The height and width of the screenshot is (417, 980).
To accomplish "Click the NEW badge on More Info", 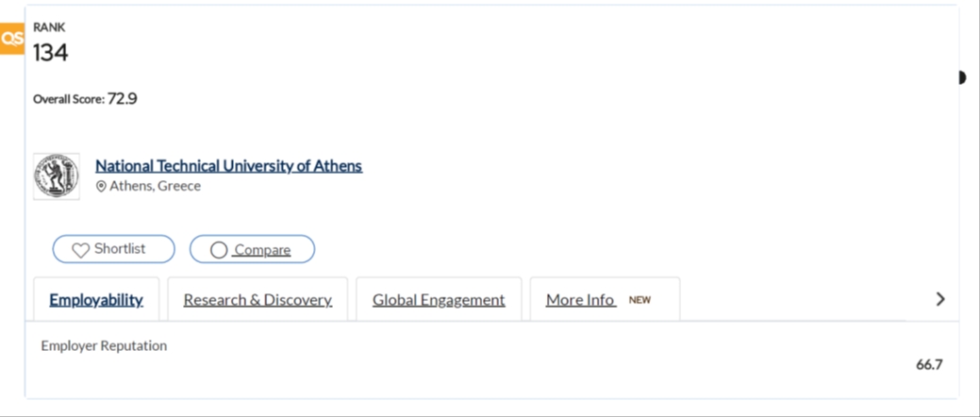I will point(639,300).
